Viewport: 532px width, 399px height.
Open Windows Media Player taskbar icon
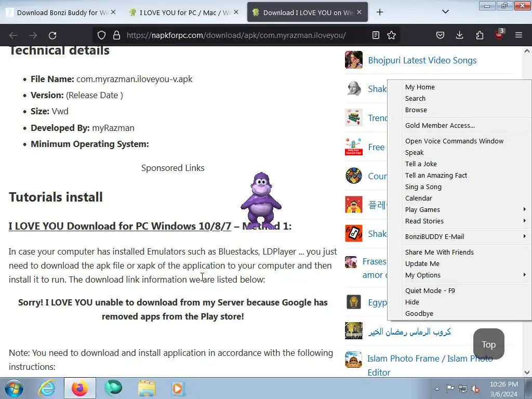point(178,389)
